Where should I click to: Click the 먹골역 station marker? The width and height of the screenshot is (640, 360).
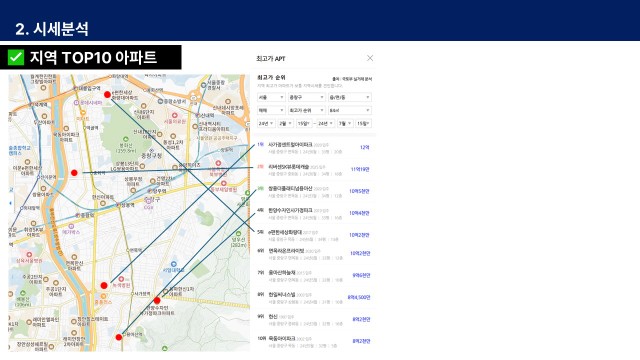85,128
